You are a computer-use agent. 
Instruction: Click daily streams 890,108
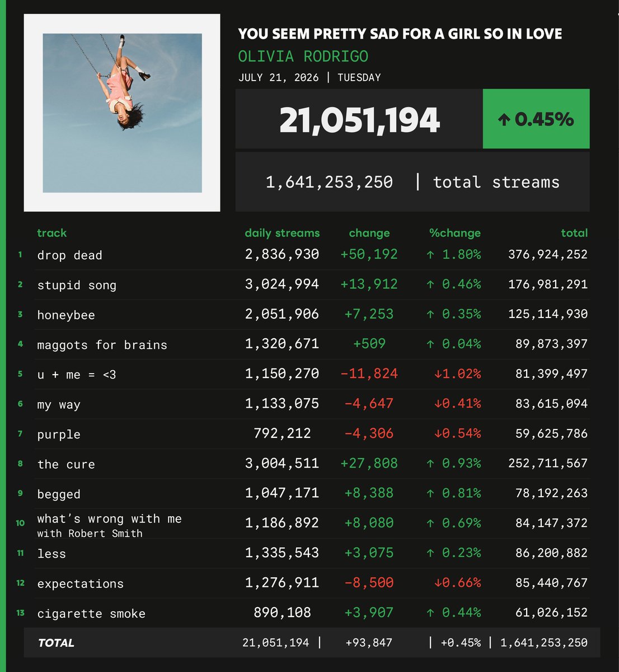[x=282, y=613]
